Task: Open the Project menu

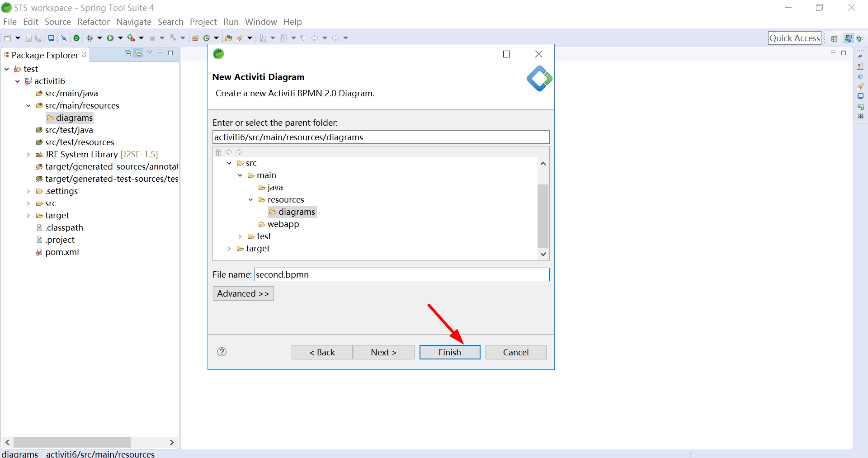Action: 203,22
